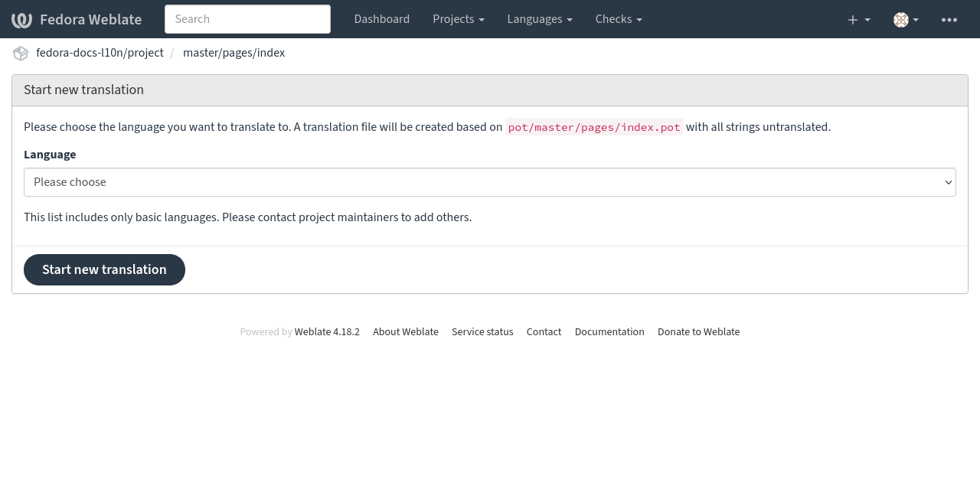
Task: Expand the Language 'Please choose' select
Action: tap(490, 182)
